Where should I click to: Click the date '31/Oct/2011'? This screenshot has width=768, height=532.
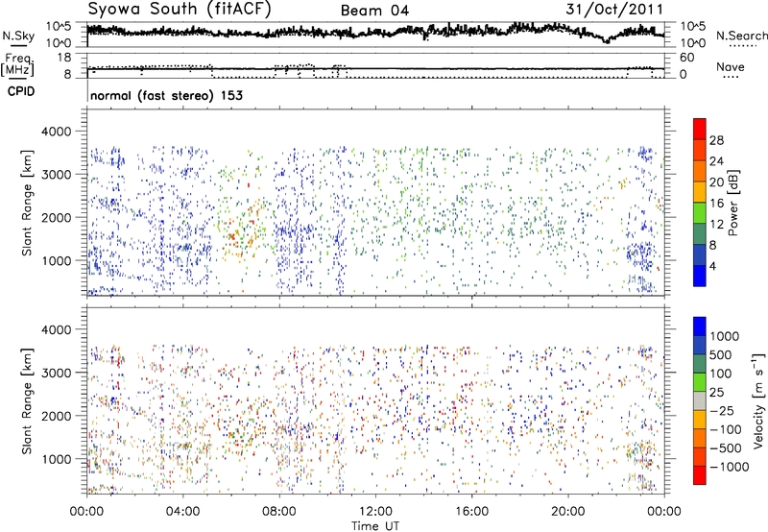click(614, 10)
